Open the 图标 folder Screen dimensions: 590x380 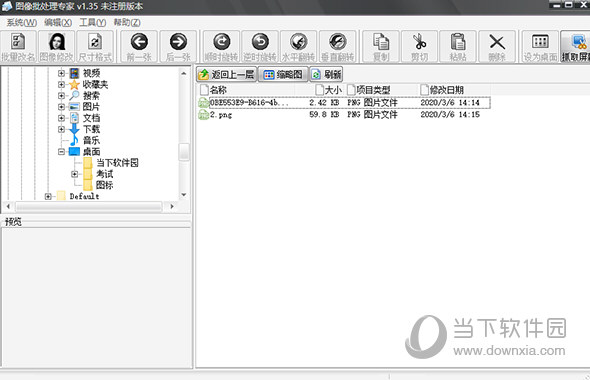(x=105, y=185)
